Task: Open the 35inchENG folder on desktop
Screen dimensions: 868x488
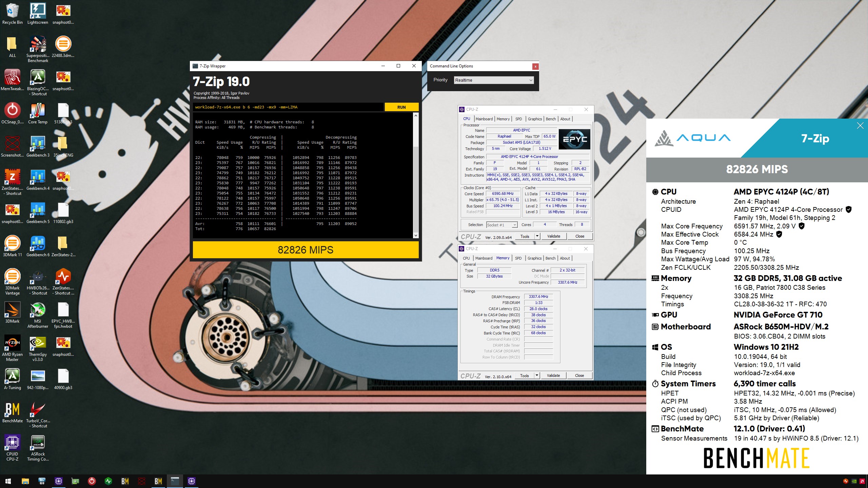Action: 63,146
